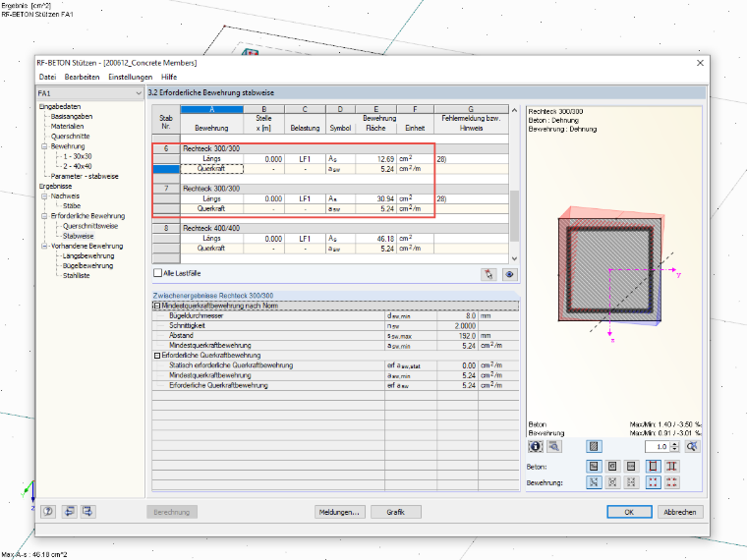
Task: Select Bügelbewehrung tree item
Action: tap(87, 265)
